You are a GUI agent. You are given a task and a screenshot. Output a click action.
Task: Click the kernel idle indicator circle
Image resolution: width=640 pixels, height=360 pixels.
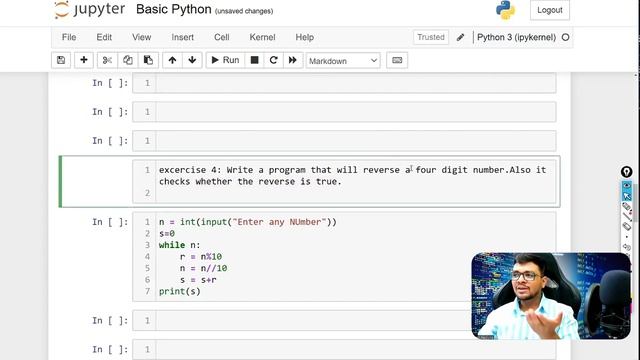pos(565,37)
